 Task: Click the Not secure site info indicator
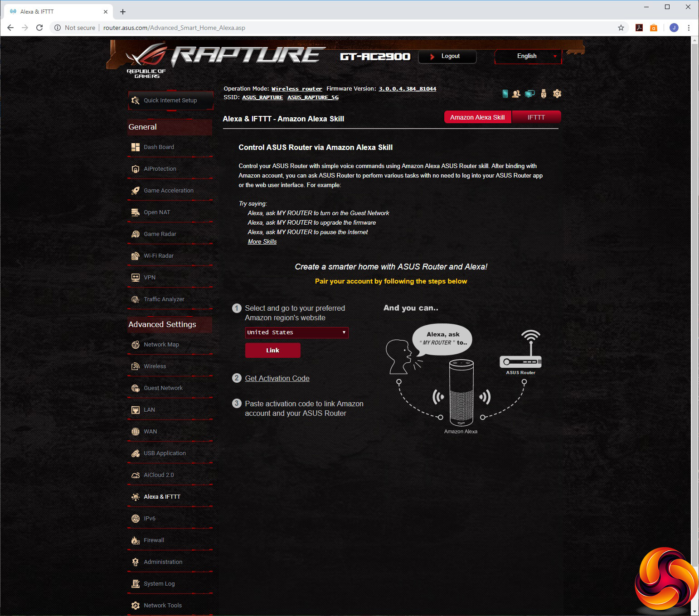coord(75,28)
